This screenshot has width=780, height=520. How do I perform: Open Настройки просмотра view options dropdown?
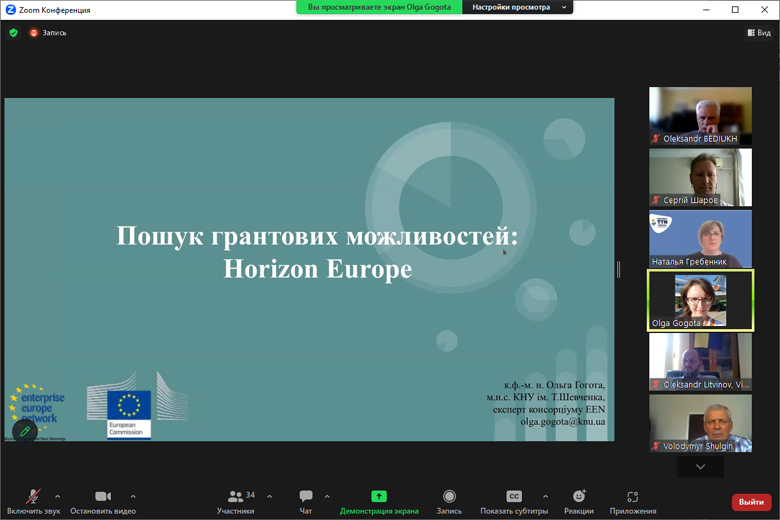coord(518,7)
